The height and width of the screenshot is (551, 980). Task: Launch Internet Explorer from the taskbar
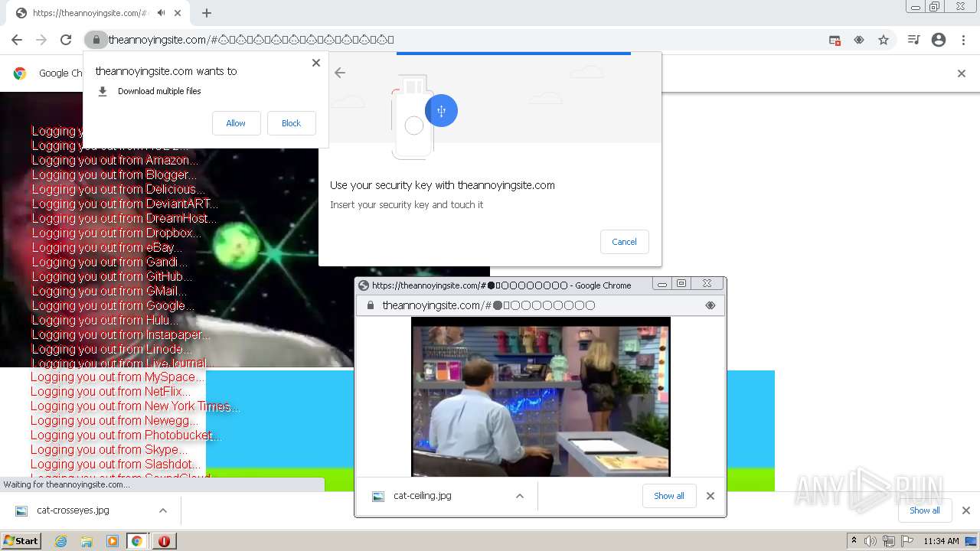pos(60,541)
